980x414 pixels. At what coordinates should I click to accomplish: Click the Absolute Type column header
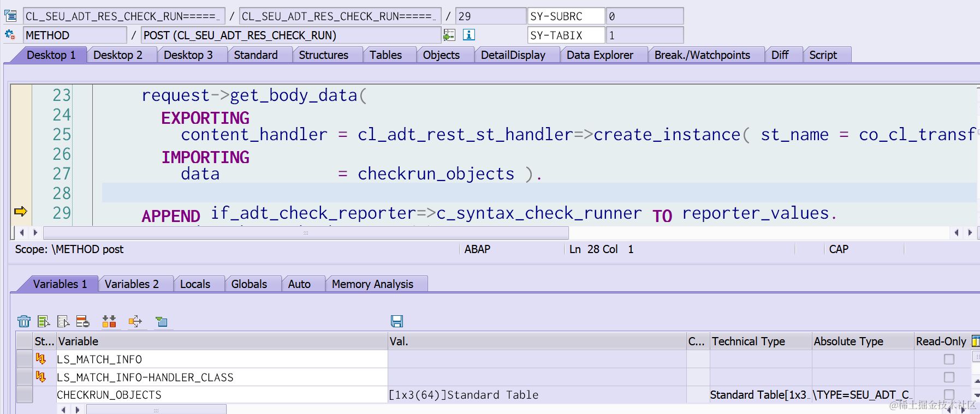pyautogui.click(x=863, y=341)
